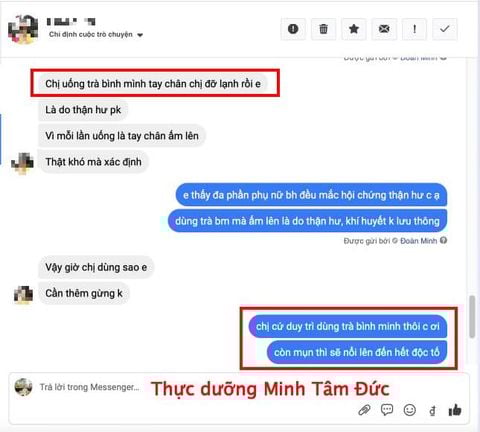
Task: Mark conversation done with checkmark
Action: pyautogui.click(x=445, y=29)
